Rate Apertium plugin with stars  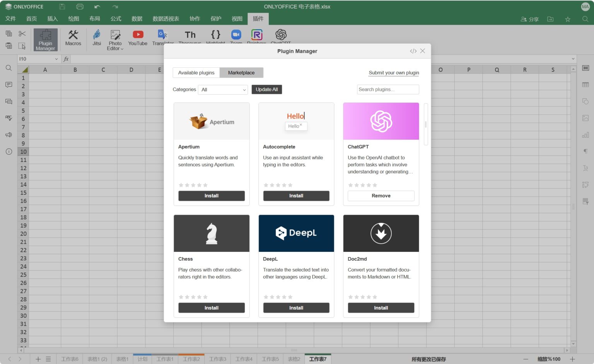[x=193, y=185]
